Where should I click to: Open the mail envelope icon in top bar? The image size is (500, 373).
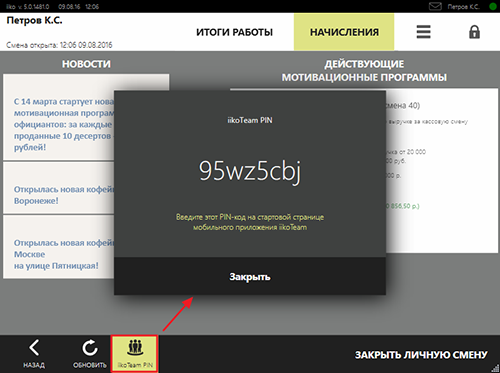(x=435, y=6)
